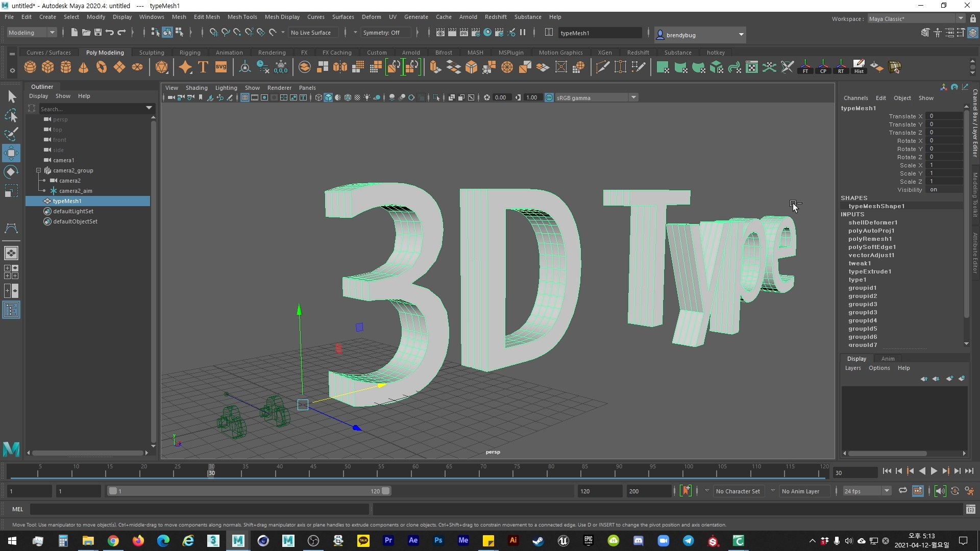This screenshot has width=980, height=551.
Task: Click the Save Scene icon
Action: point(97,32)
